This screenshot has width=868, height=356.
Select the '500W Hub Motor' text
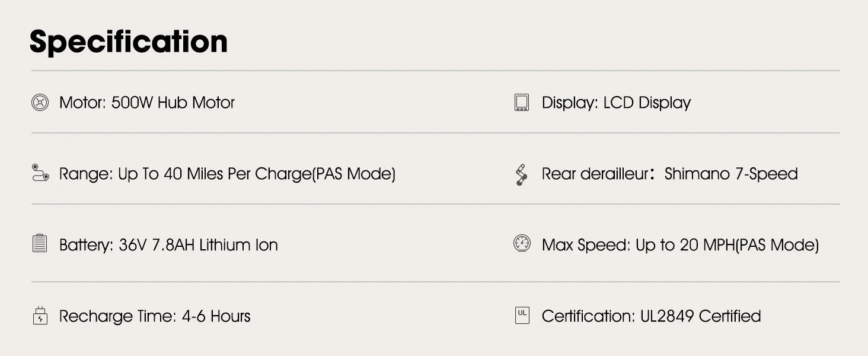tap(173, 103)
